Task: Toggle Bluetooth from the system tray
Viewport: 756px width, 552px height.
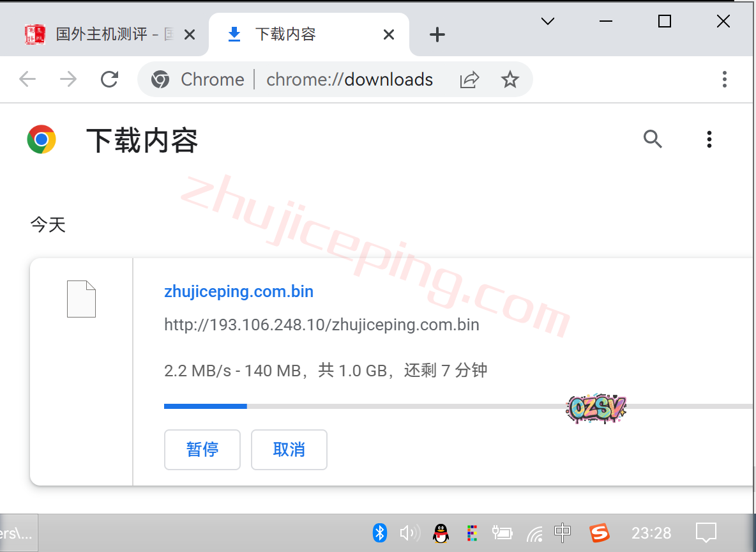Action: pyautogui.click(x=380, y=532)
